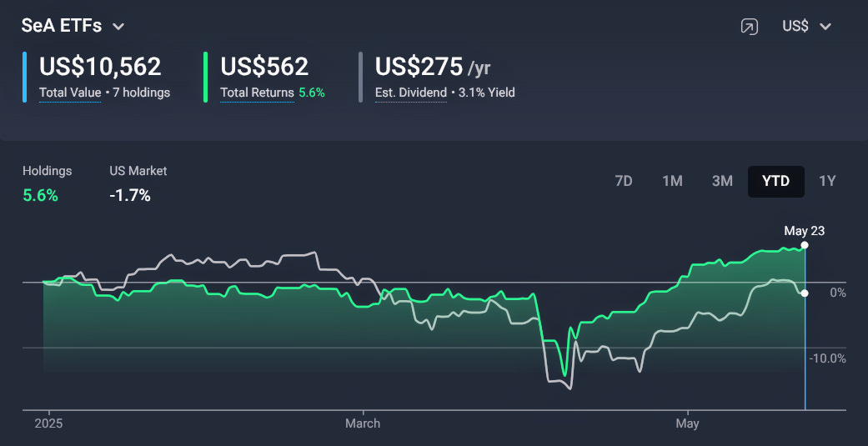Click the US$275 /yr dividend figure

(433, 67)
